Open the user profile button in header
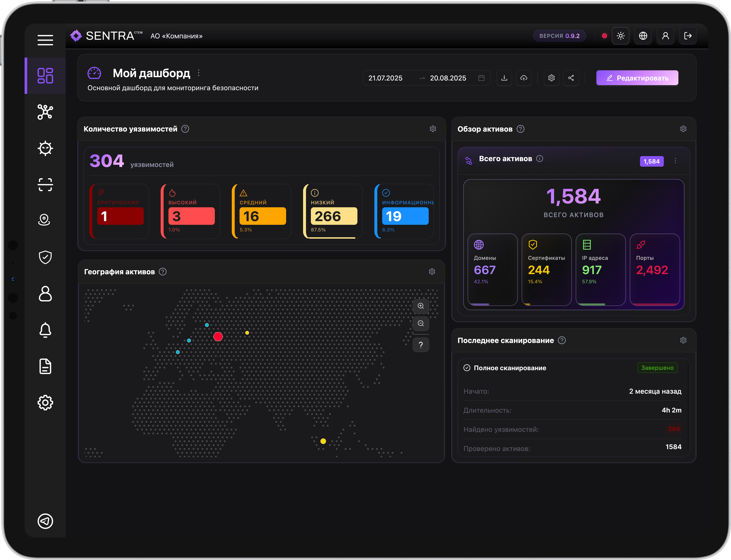This screenshot has height=560, width=731. [x=665, y=36]
